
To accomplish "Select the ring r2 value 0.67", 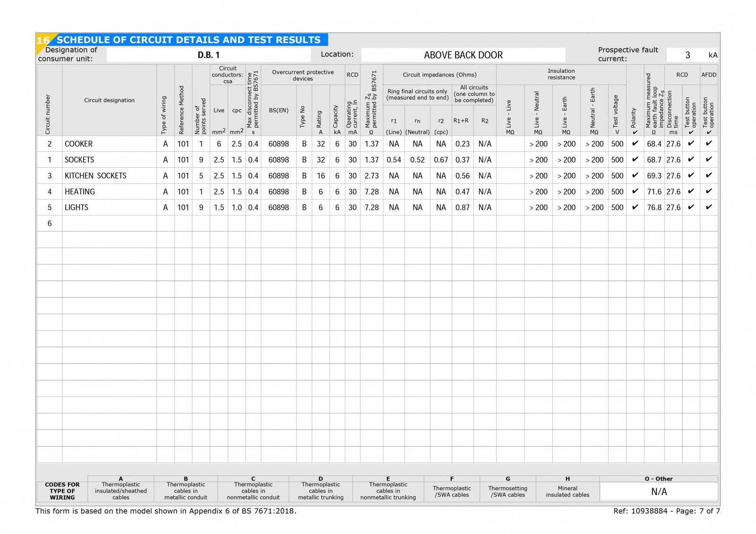I will 441,160.
